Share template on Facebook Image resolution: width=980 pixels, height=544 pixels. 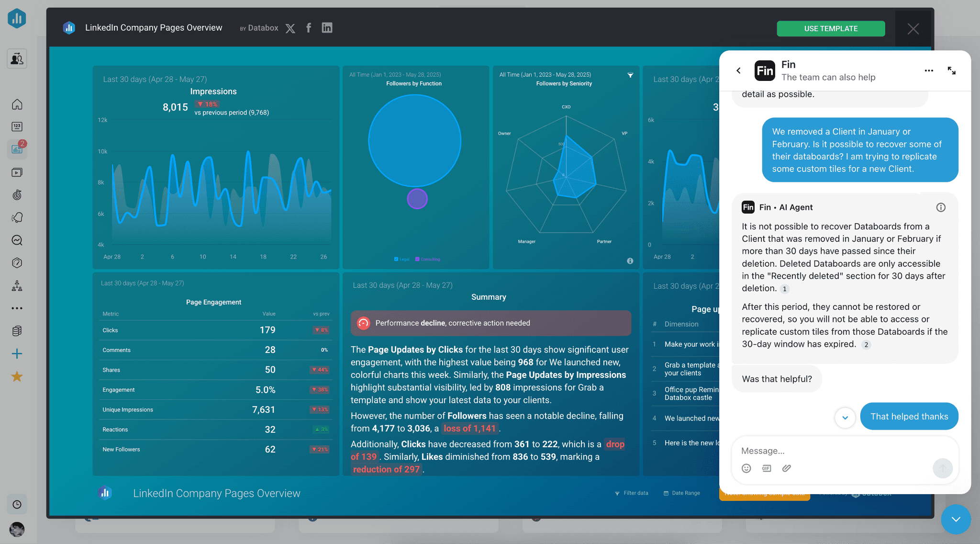click(x=309, y=28)
